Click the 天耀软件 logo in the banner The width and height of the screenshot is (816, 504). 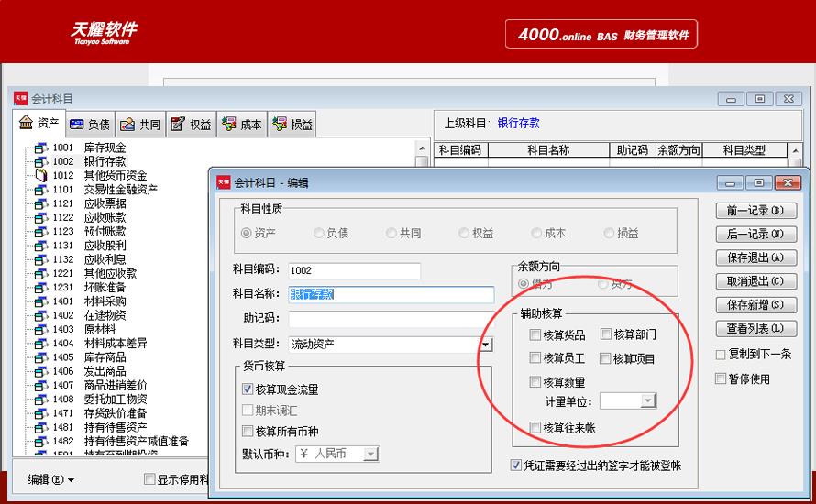point(105,33)
